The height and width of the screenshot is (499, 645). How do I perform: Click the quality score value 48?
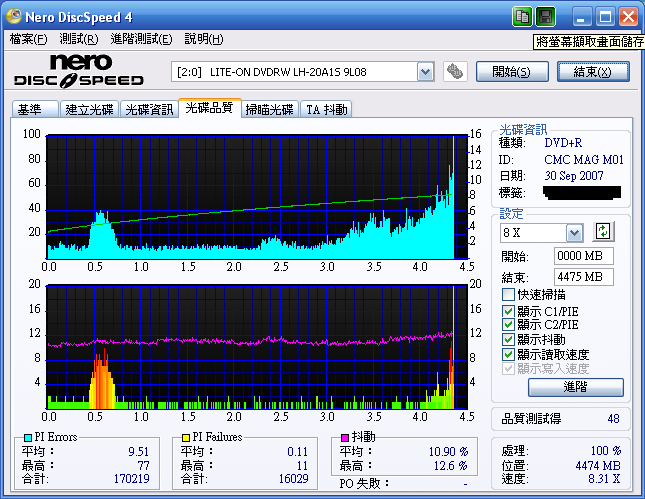click(613, 419)
